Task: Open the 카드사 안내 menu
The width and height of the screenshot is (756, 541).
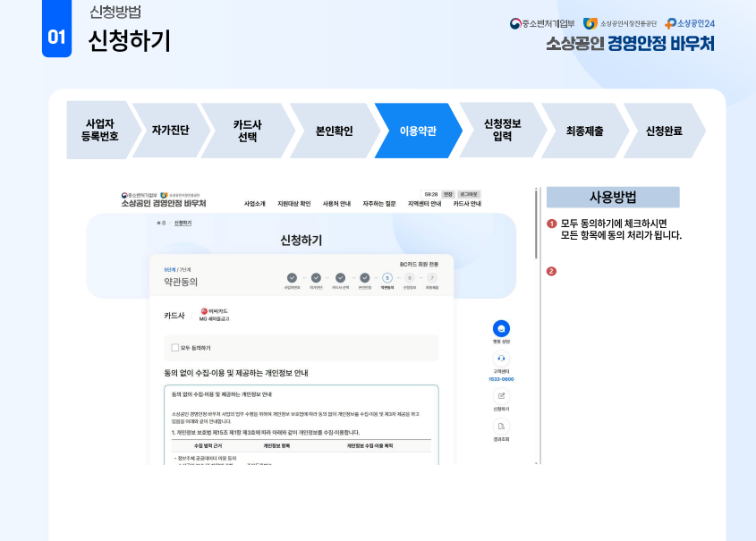Action: pos(467,204)
